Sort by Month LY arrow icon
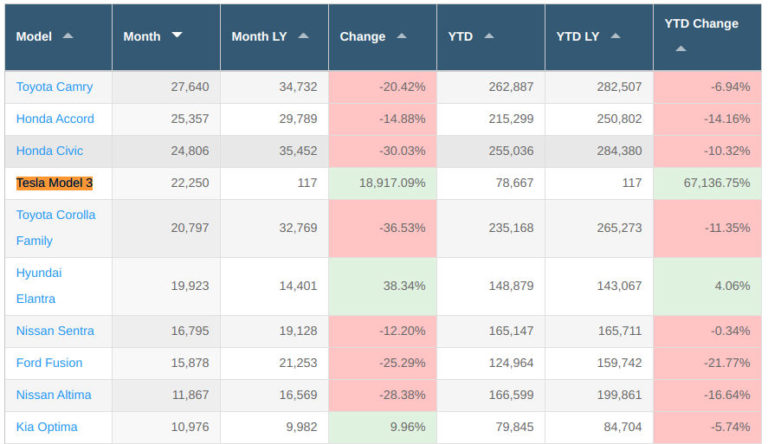The height and width of the screenshot is (444, 768). 304,36
